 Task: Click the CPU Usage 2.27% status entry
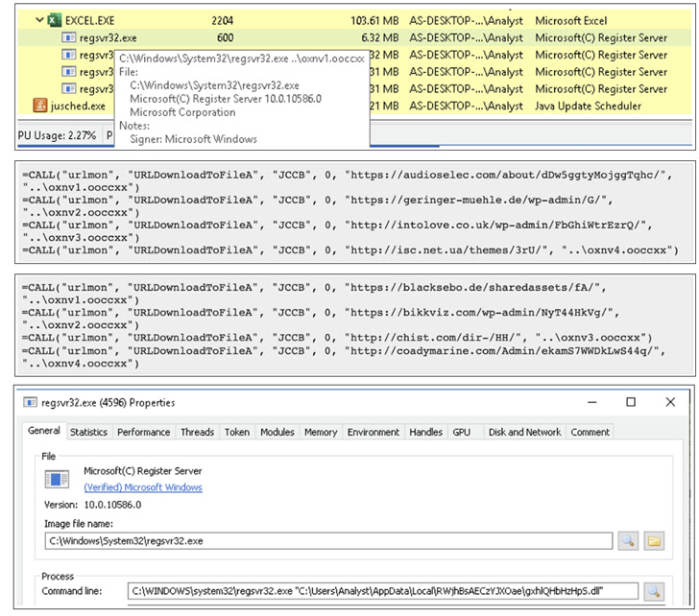click(x=57, y=135)
